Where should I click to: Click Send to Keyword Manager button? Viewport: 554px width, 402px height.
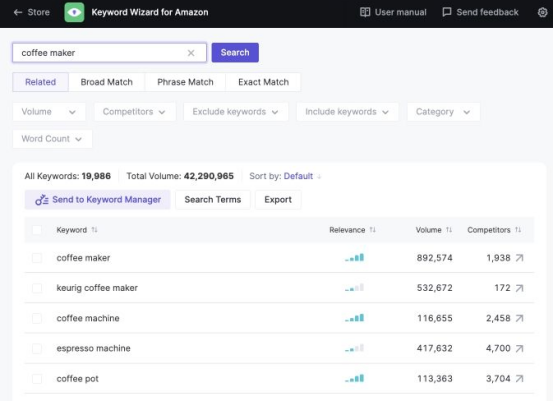tap(98, 200)
